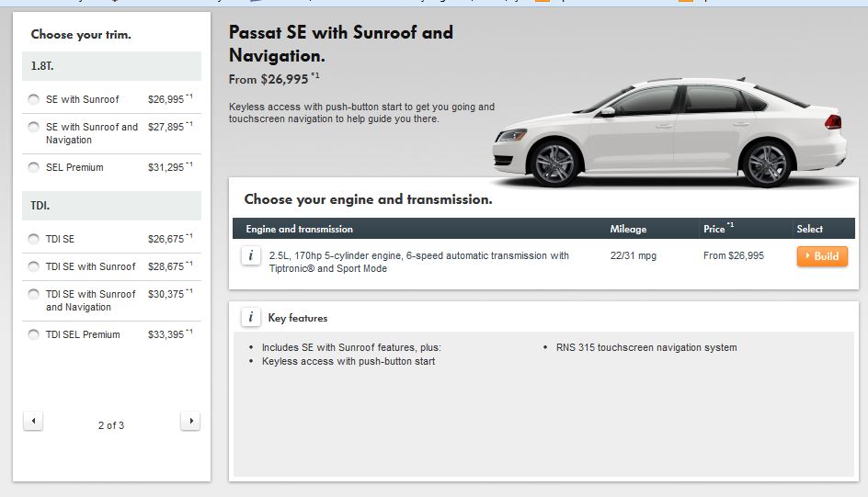Click the "2 of 3" page indicator

coord(111,425)
